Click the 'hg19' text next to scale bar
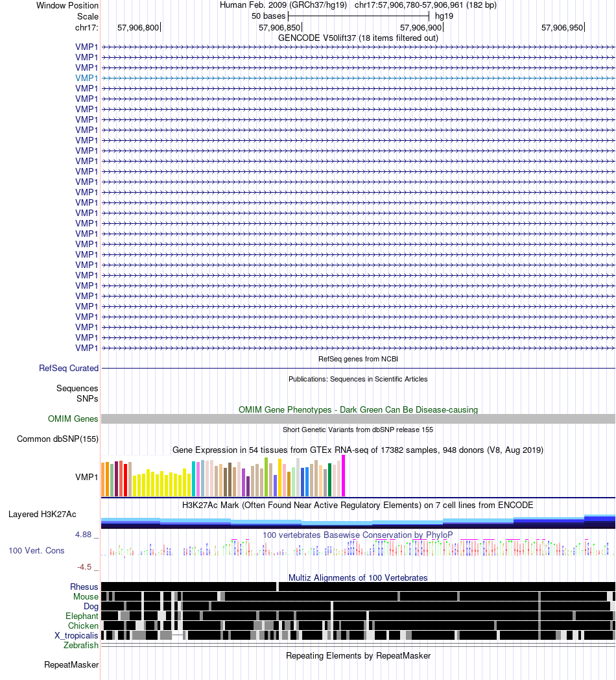 click(444, 16)
